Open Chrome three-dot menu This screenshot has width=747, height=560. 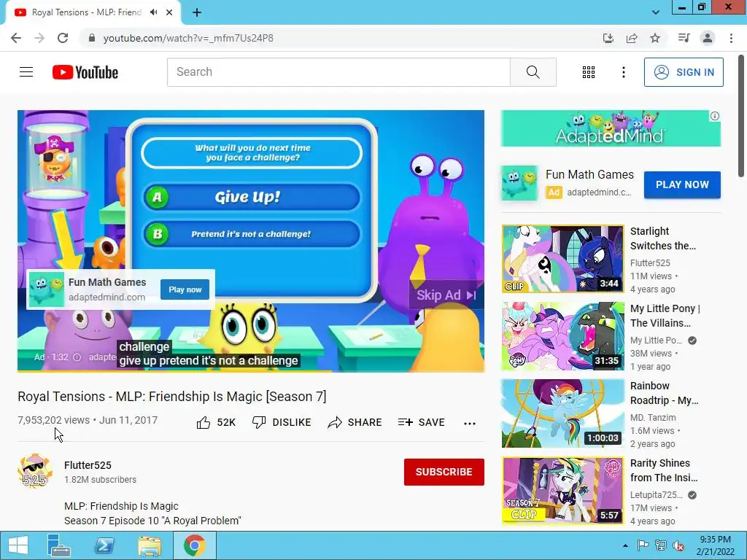click(731, 38)
